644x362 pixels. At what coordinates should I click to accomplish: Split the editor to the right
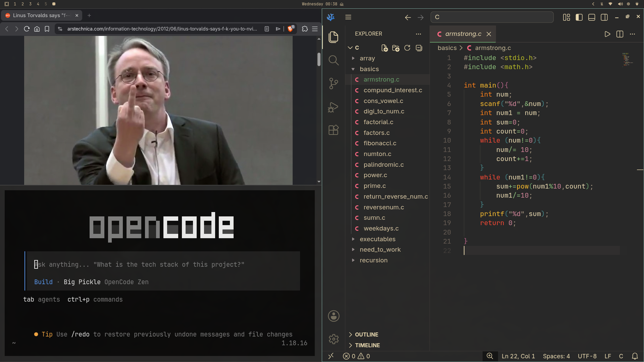click(620, 34)
